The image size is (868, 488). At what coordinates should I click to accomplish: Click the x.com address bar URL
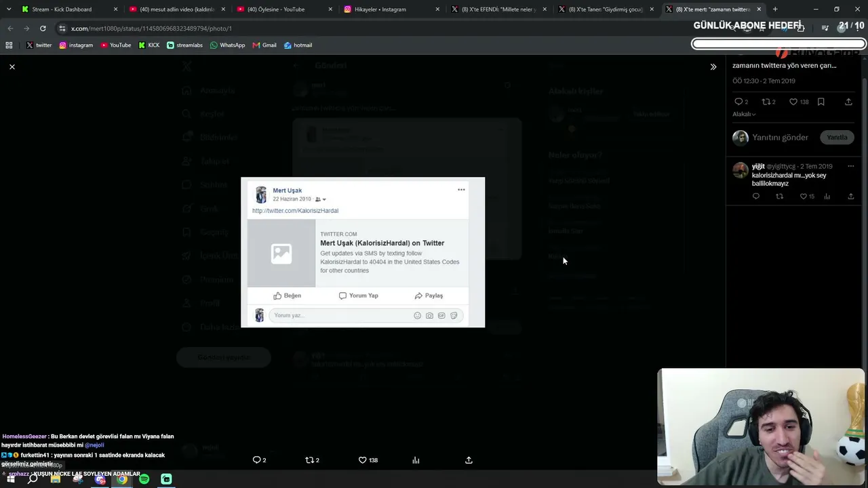151,28
